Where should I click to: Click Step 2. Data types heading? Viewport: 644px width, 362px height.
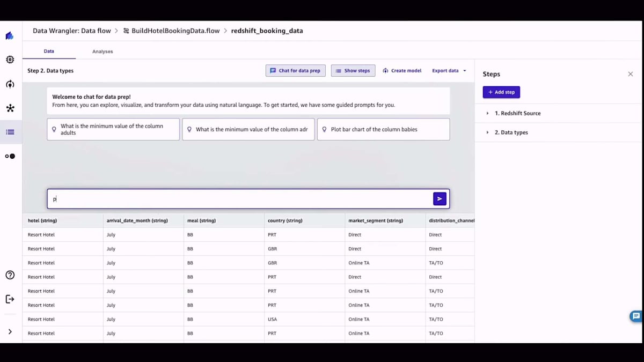[50, 71]
